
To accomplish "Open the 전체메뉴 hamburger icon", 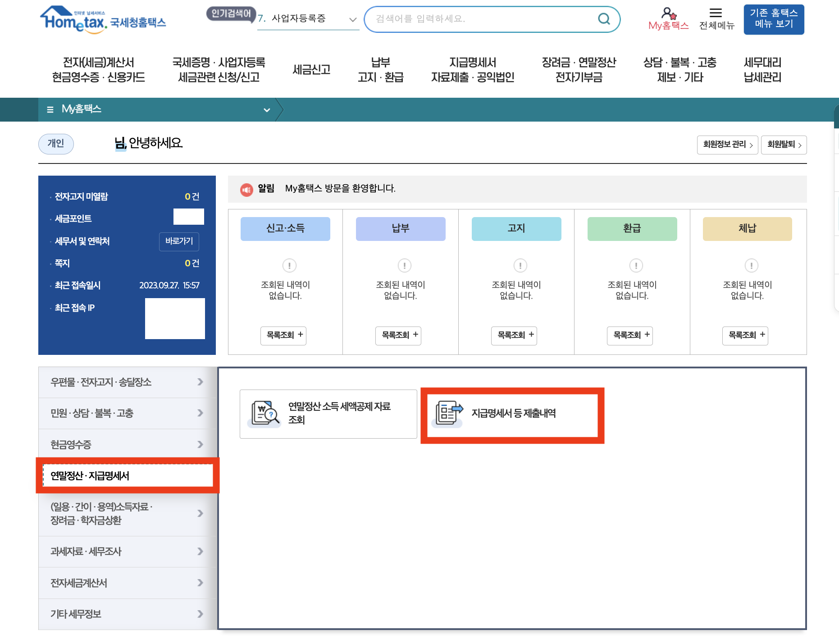I will coord(716,13).
